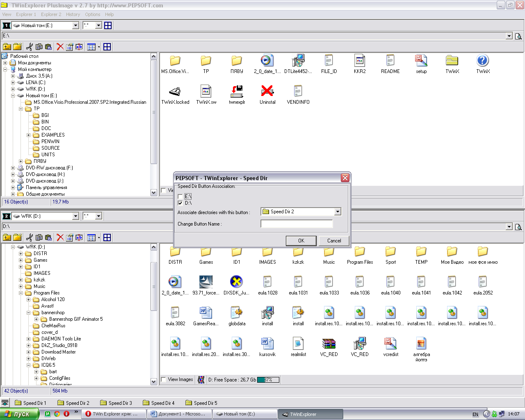
Task: Create a new folder in Explorer 2 toolbar
Action: point(17,237)
